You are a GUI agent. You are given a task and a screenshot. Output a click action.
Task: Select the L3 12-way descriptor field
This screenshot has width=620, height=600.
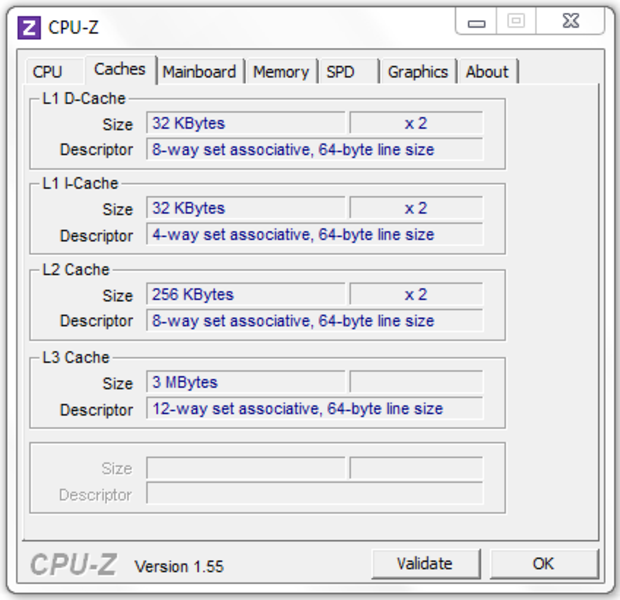(x=315, y=408)
